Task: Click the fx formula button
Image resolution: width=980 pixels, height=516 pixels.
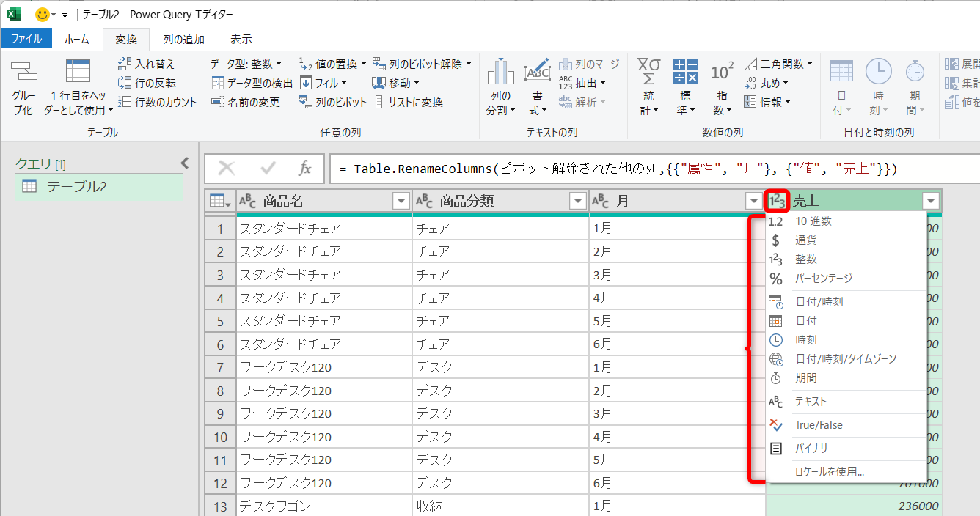Action: (x=304, y=169)
